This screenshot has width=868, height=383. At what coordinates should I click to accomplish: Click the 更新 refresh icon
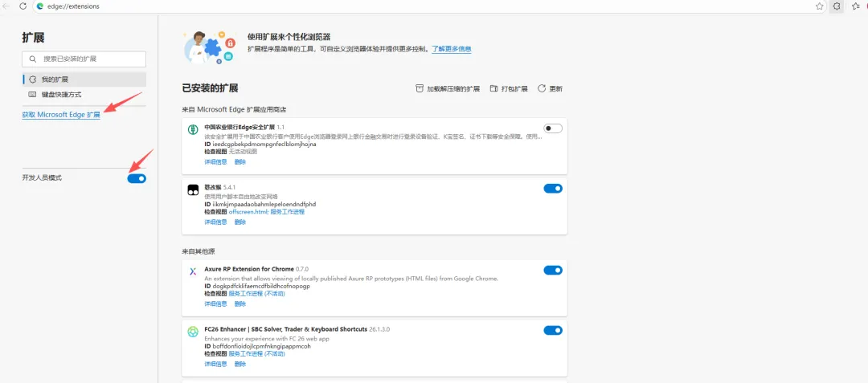coord(542,88)
